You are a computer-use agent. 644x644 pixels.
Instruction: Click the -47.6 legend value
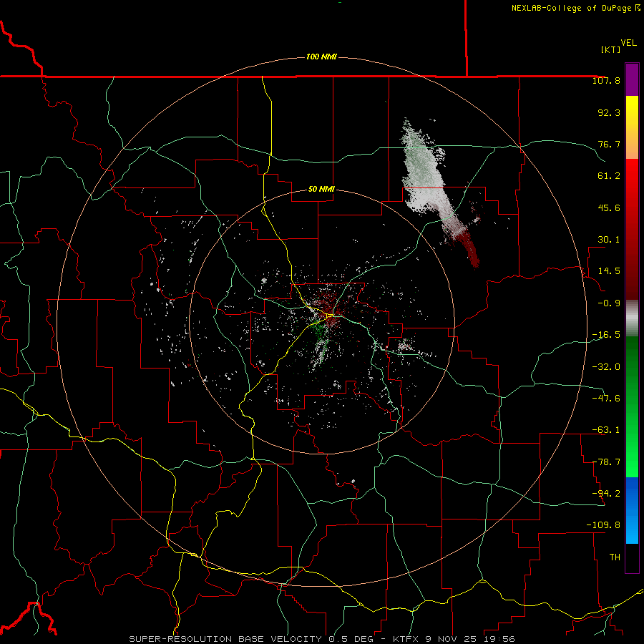coord(606,399)
